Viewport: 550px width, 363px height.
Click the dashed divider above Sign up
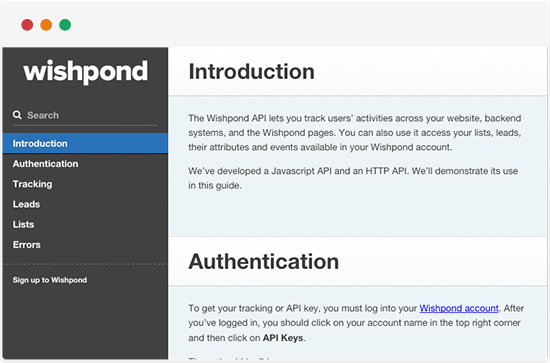85,264
